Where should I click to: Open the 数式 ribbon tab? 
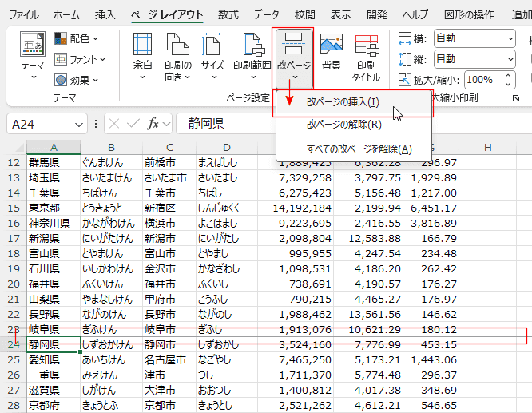(228, 14)
